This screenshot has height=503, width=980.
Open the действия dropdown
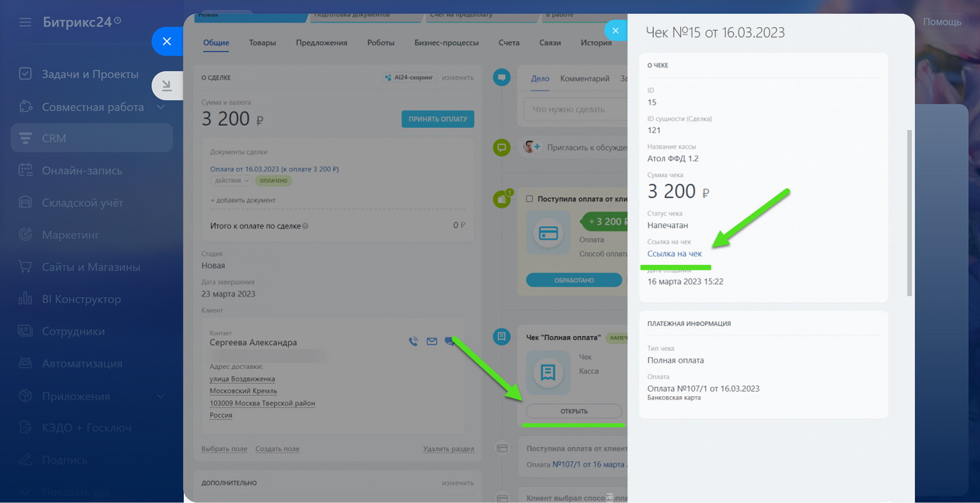[x=231, y=181]
